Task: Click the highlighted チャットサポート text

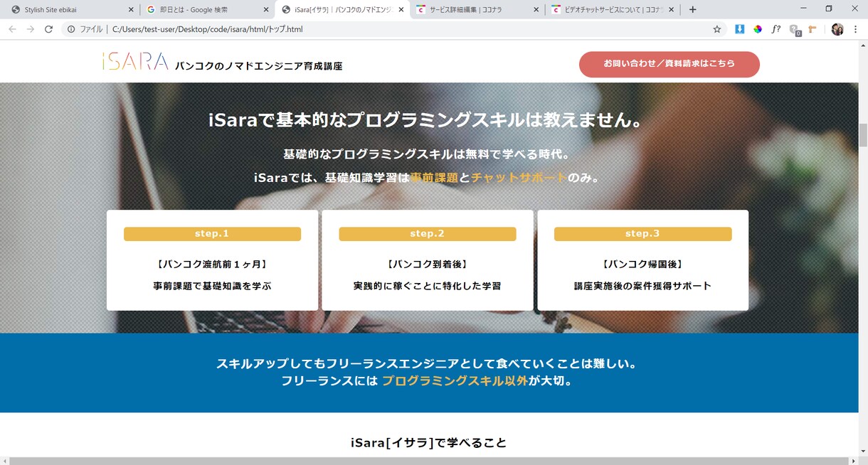Action: 519,177
